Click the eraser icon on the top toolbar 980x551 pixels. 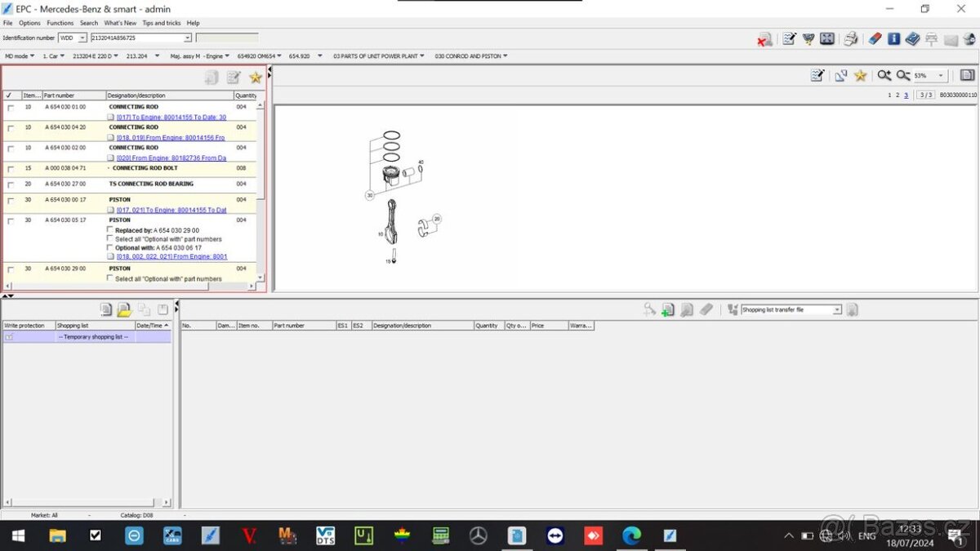(x=874, y=38)
